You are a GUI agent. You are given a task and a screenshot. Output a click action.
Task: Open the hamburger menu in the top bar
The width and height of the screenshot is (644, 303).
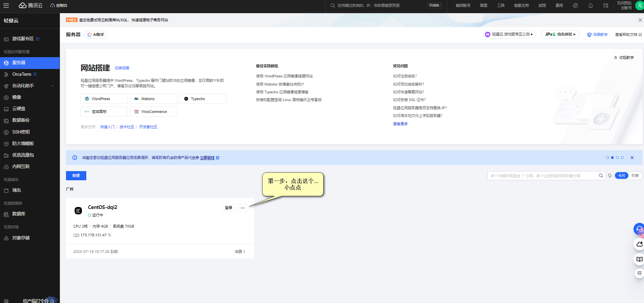pos(6,5)
